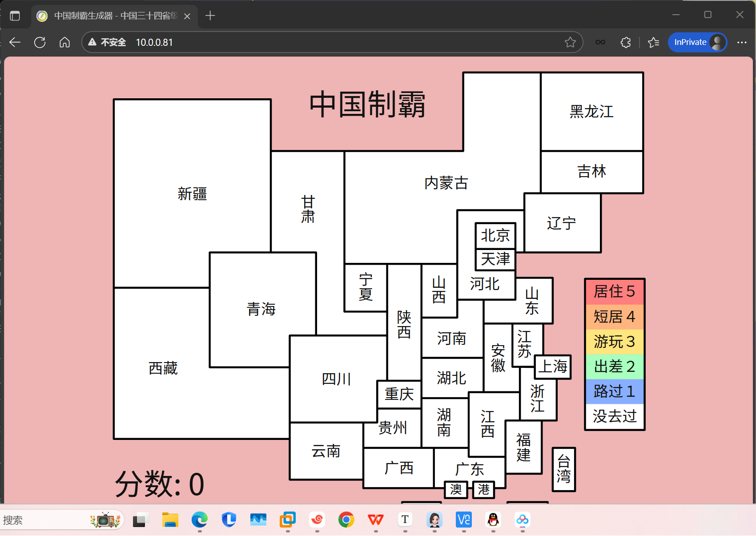
Task: Click the taskbar 搜索 search box
Action: point(61,520)
